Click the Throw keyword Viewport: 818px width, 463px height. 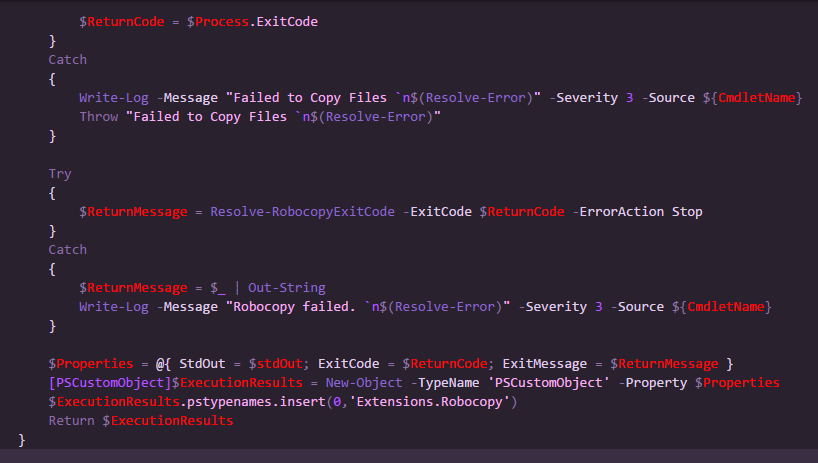(99, 117)
